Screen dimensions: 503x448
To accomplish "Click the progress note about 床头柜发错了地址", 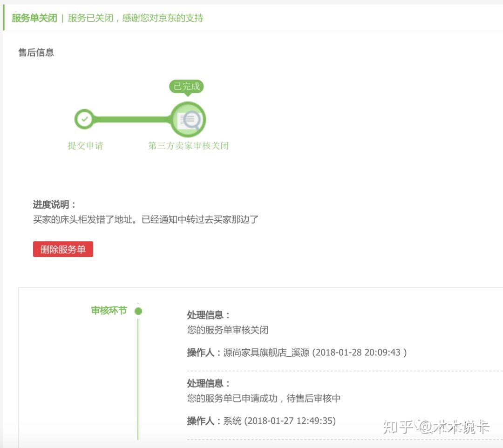I will [146, 219].
